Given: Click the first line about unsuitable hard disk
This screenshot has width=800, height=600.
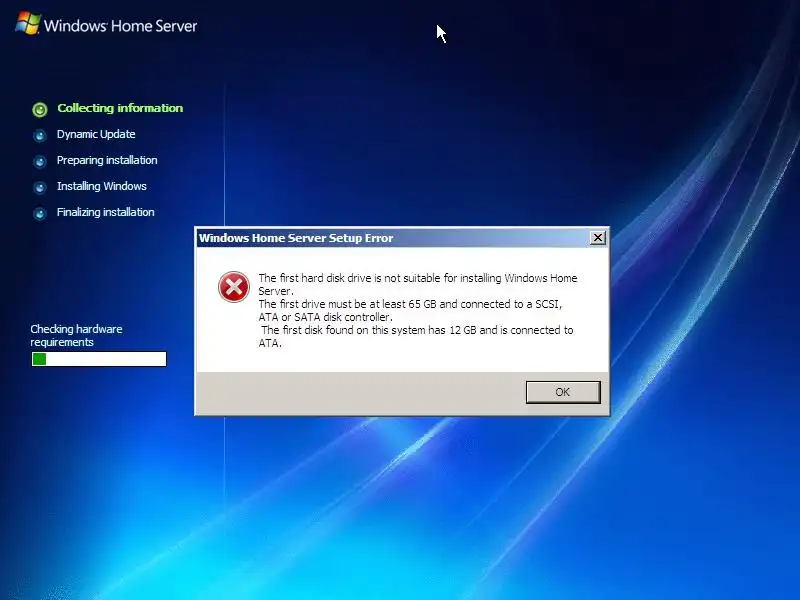Looking at the screenshot, I should (418, 284).
